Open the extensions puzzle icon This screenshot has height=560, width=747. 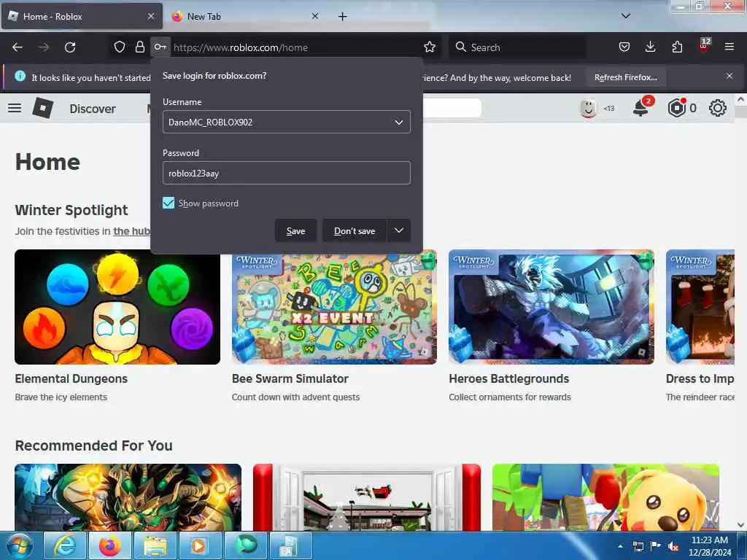677,47
